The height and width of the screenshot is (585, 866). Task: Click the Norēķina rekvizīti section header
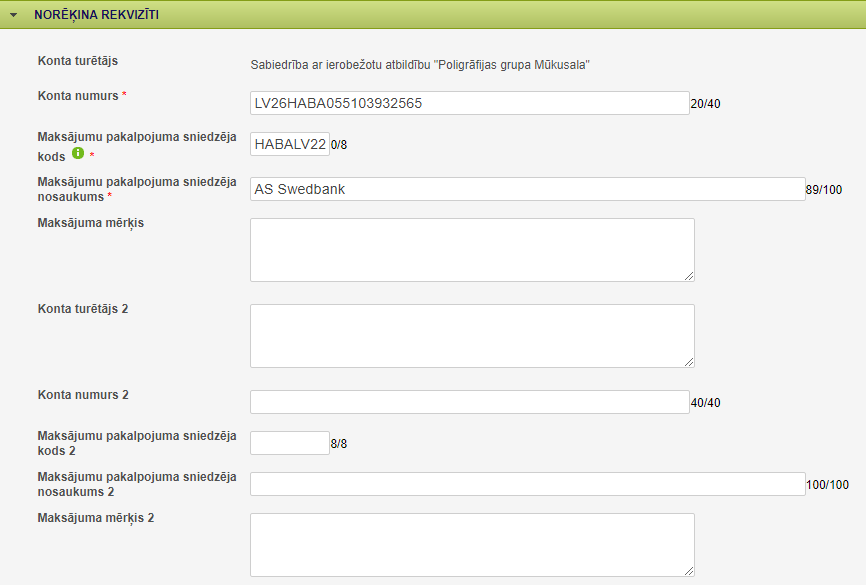pyautogui.click(x=433, y=15)
